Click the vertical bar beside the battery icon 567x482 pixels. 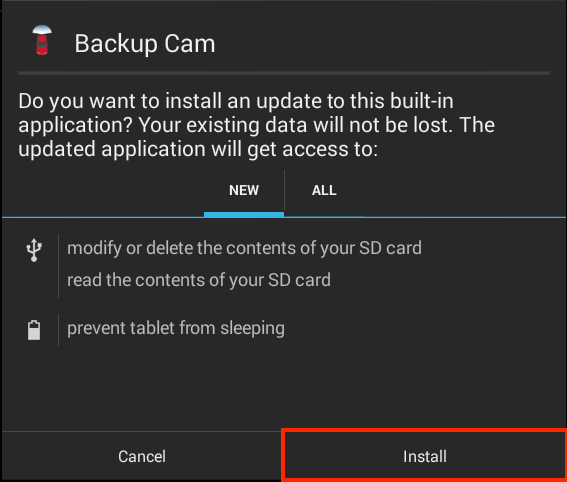pyautogui.click(x=58, y=330)
